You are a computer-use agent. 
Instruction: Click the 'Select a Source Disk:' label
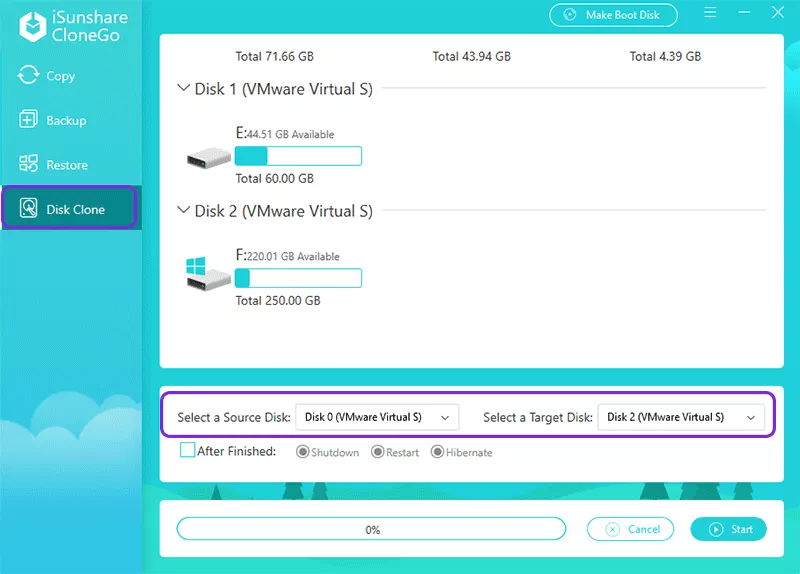[234, 417]
